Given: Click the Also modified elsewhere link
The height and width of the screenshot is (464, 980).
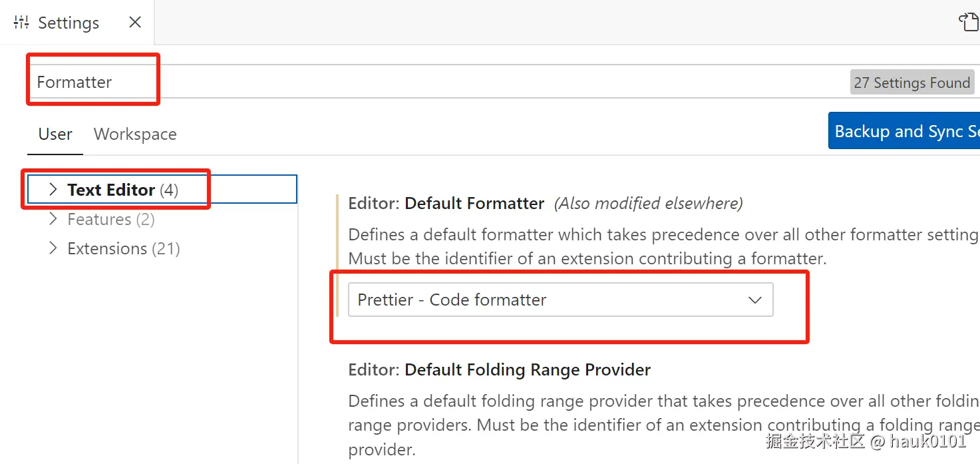Looking at the screenshot, I should (648, 203).
